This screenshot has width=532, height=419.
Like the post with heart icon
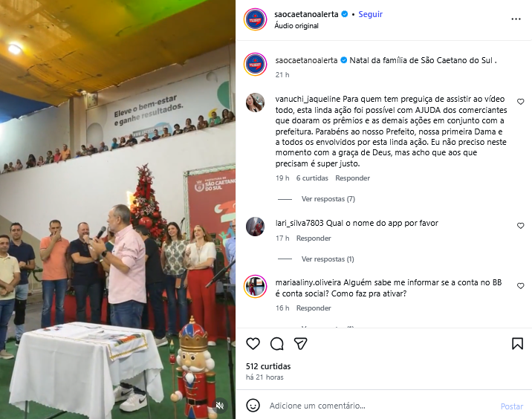pyautogui.click(x=253, y=344)
